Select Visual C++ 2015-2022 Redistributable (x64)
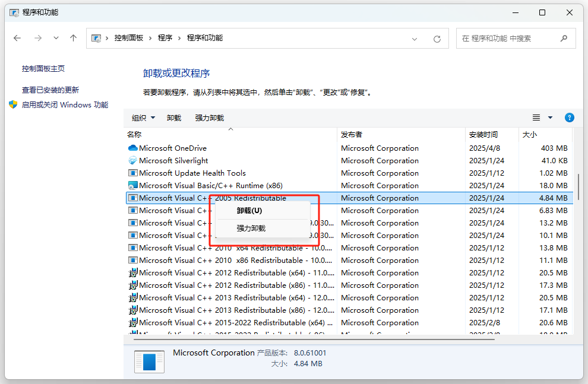 click(x=349, y=322)
